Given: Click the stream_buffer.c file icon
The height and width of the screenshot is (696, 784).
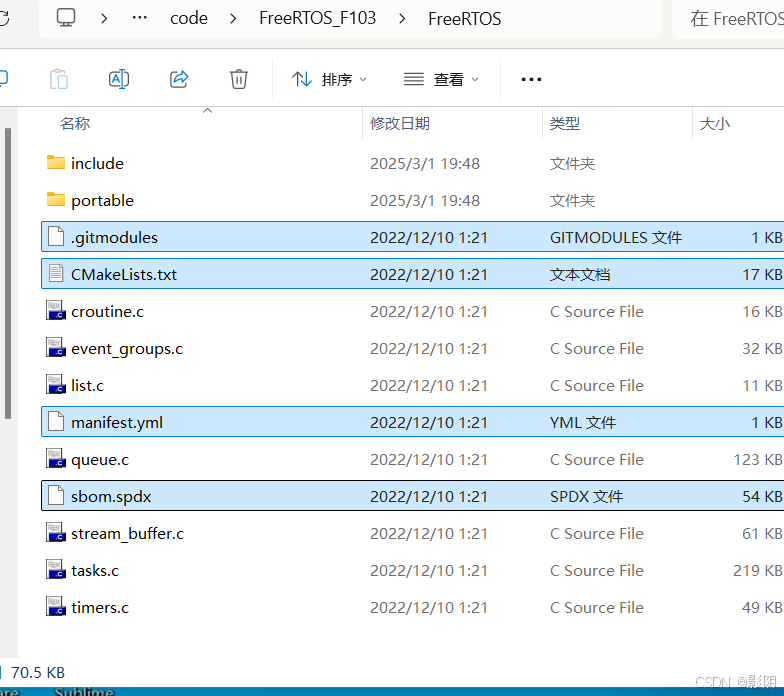Looking at the screenshot, I should [x=56, y=532].
